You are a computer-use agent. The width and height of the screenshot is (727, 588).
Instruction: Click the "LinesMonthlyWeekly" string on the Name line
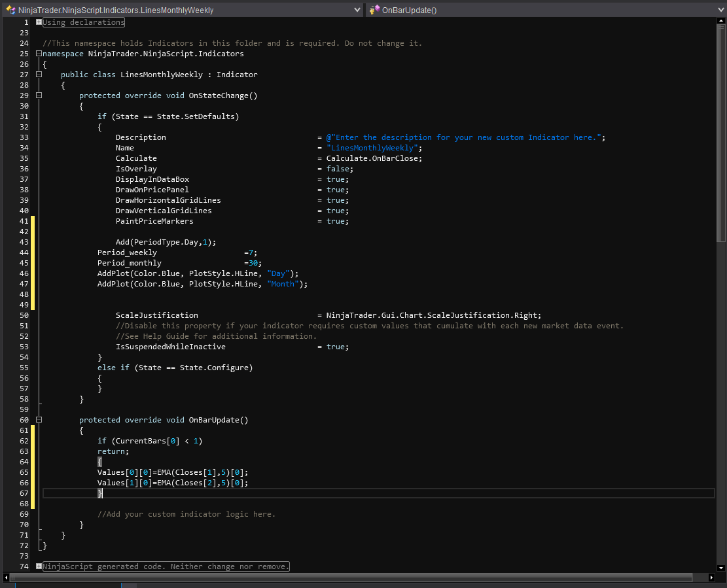pos(371,148)
